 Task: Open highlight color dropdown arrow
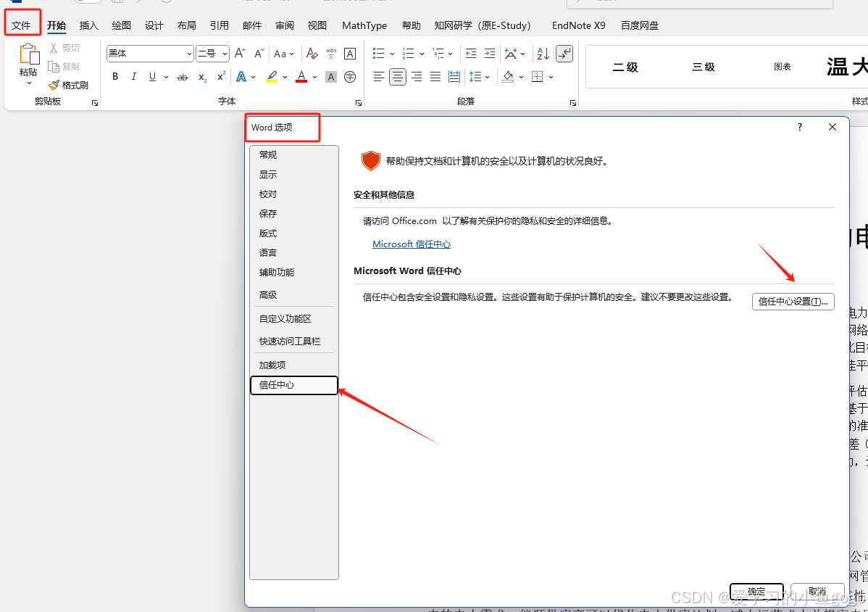285,77
